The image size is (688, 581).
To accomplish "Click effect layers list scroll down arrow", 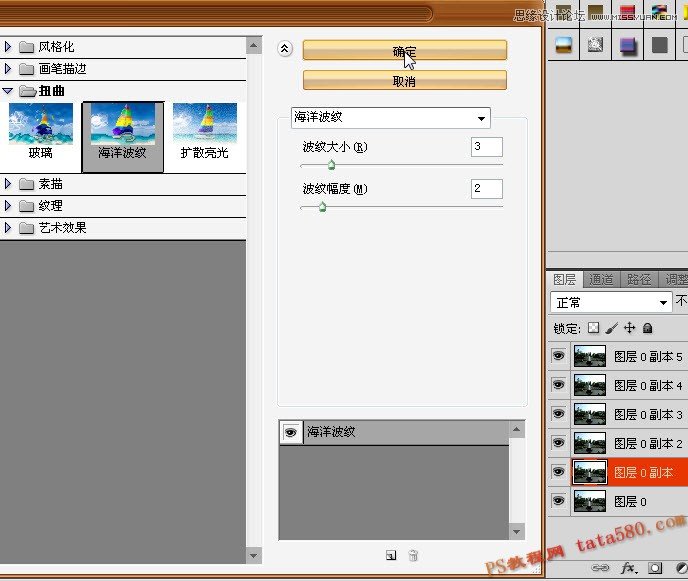I will point(516,532).
